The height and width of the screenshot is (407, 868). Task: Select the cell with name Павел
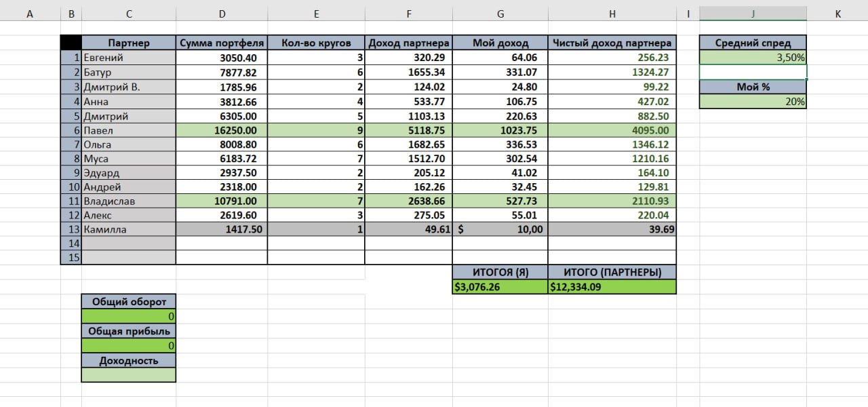129,130
